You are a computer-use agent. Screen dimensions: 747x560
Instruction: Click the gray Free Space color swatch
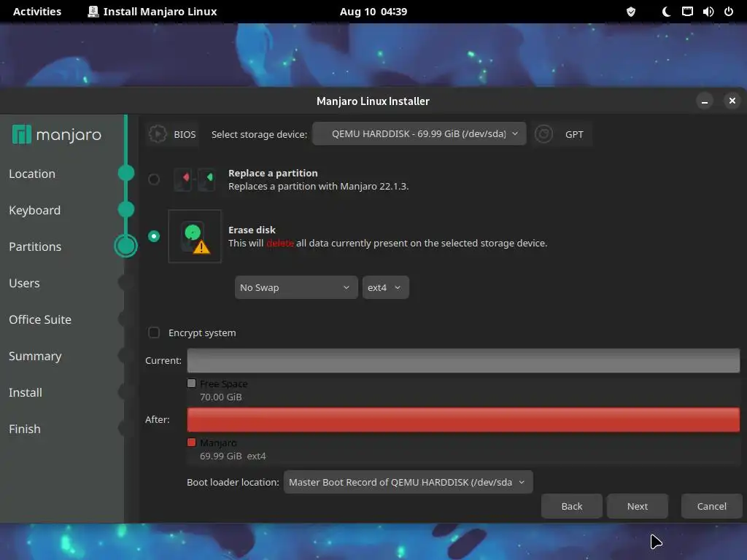tap(192, 384)
